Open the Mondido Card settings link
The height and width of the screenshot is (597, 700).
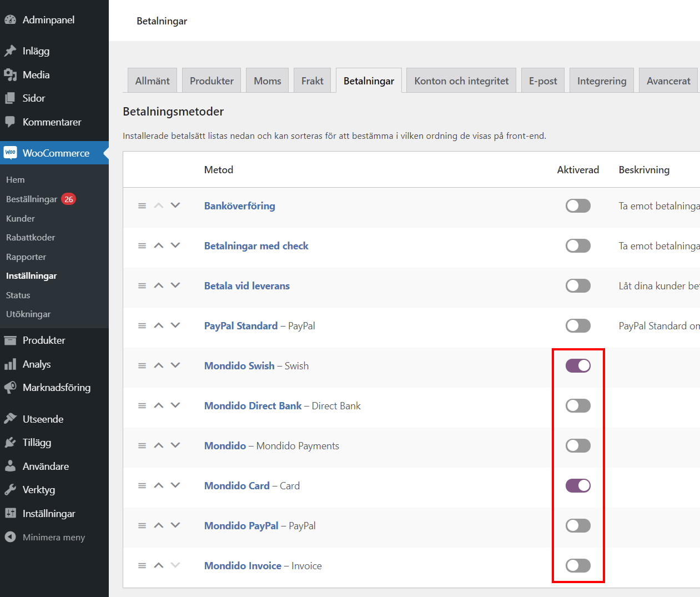point(237,486)
